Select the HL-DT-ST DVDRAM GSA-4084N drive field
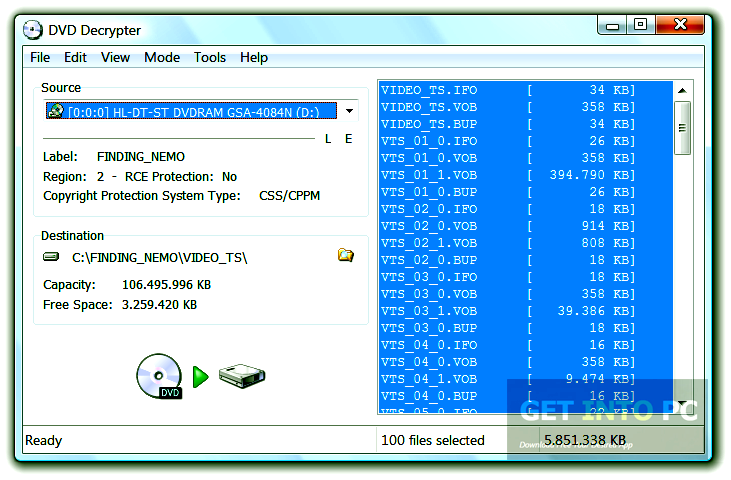The image size is (731, 480). [191, 111]
